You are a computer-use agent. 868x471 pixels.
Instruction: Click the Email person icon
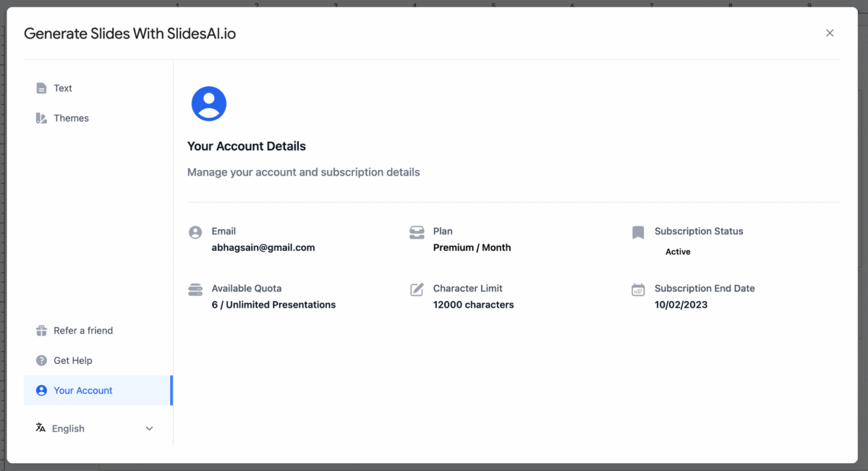pyautogui.click(x=195, y=232)
